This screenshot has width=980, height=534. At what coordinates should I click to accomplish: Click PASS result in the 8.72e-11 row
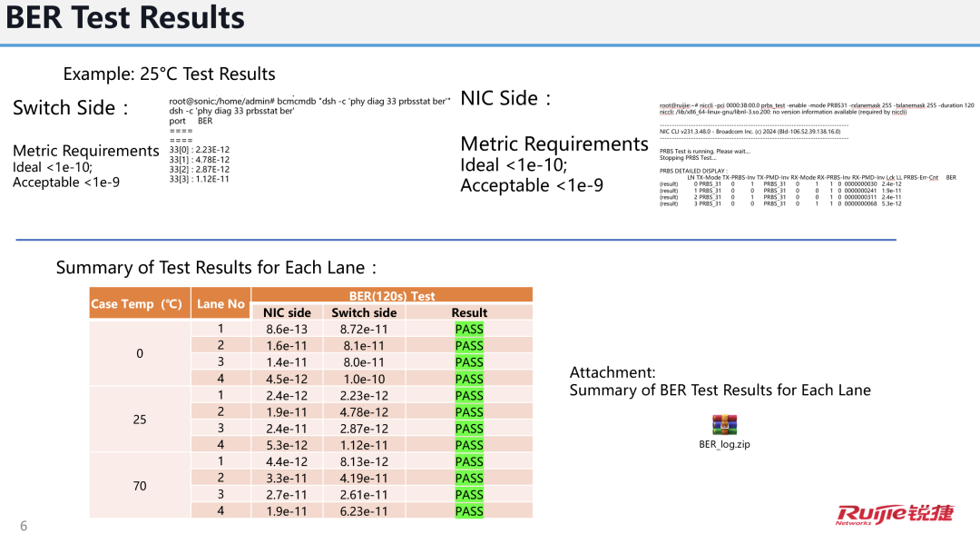click(469, 329)
